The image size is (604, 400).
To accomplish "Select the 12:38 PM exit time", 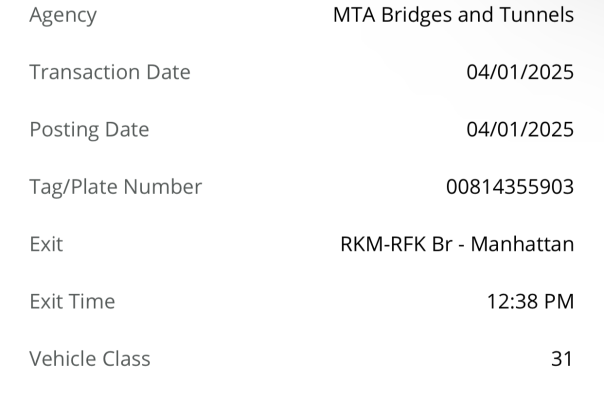I will [530, 301].
